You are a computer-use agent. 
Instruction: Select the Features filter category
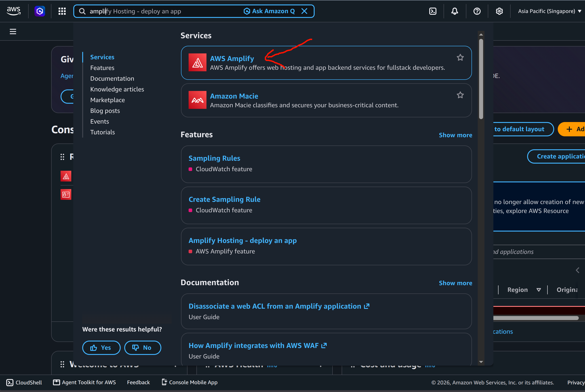[102, 68]
